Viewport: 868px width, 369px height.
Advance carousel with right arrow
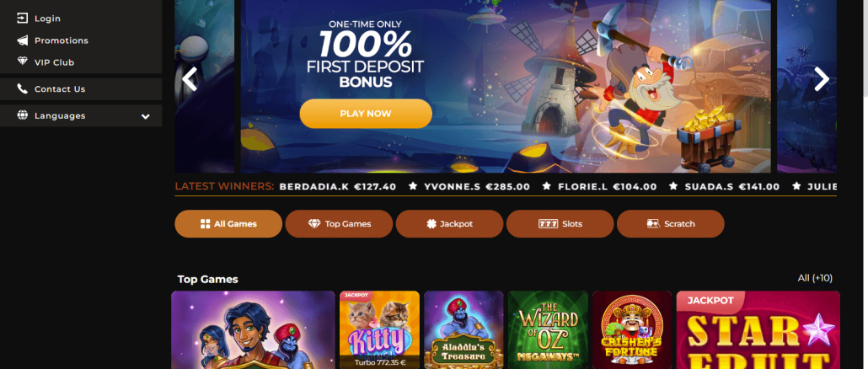[822, 79]
